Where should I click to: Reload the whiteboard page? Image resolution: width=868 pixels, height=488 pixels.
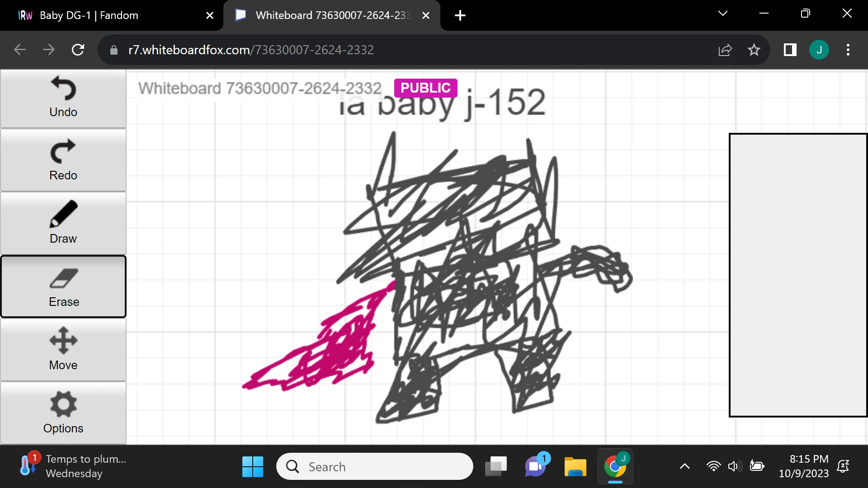[x=78, y=50]
